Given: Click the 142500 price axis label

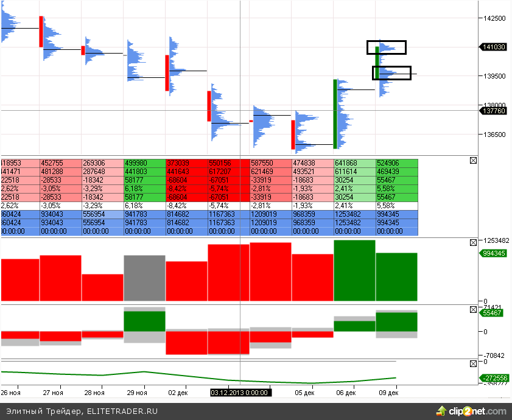Looking at the screenshot, I should (494, 18).
